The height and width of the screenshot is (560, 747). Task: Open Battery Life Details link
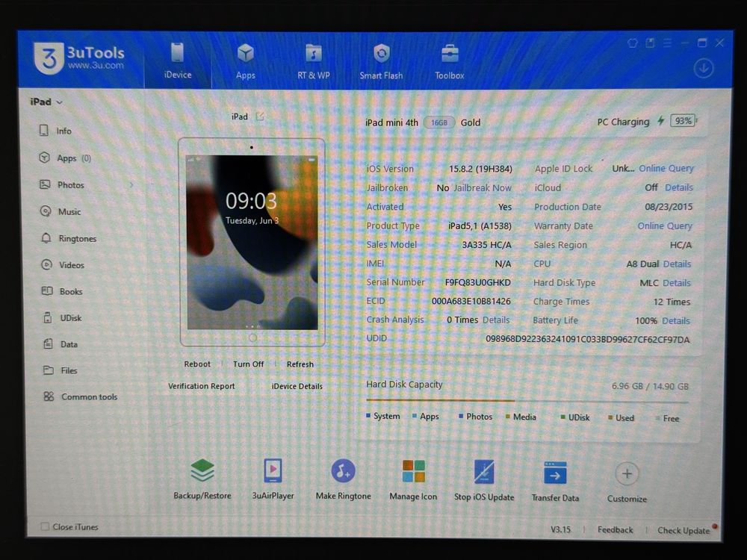[x=676, y=320]
